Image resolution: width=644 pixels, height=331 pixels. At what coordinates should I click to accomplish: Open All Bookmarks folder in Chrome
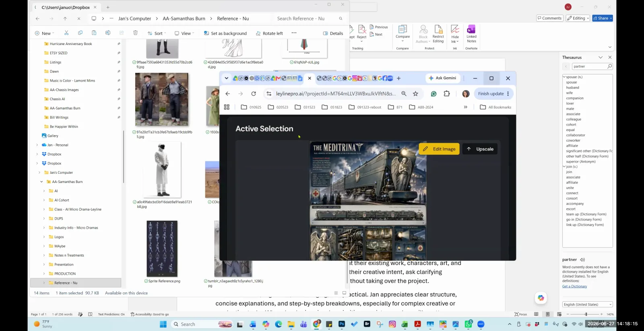(496, 107)
